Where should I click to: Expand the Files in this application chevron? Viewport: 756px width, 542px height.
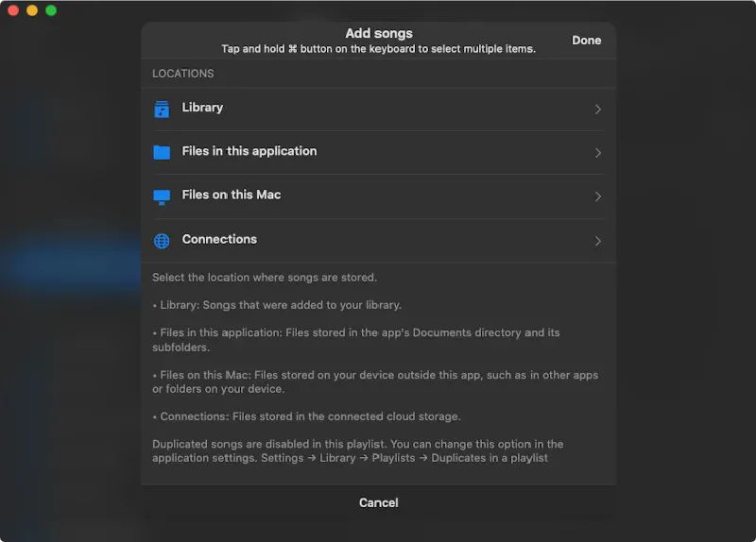[597, 153]
